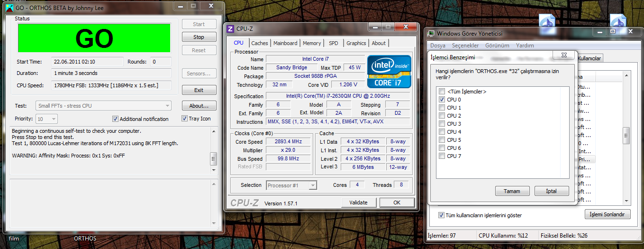Screen dimensions: 644x249
Task: Click the CPU-Z title bar Z icon
Action: click(231, 28)
